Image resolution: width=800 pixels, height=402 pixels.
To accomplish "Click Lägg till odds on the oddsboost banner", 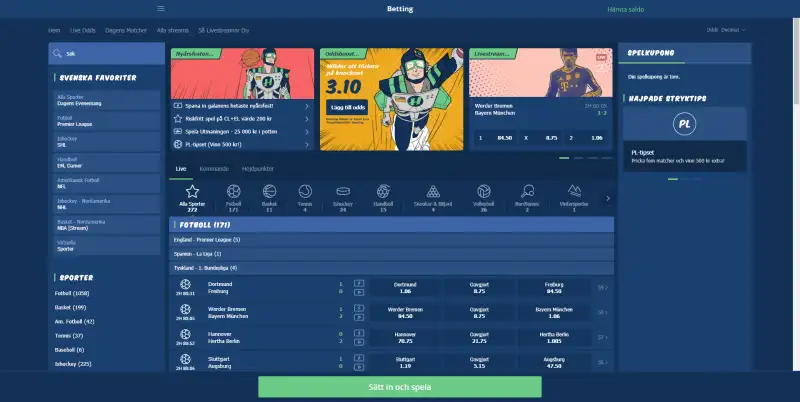I will pyautogui.click(x=347, y=107).
